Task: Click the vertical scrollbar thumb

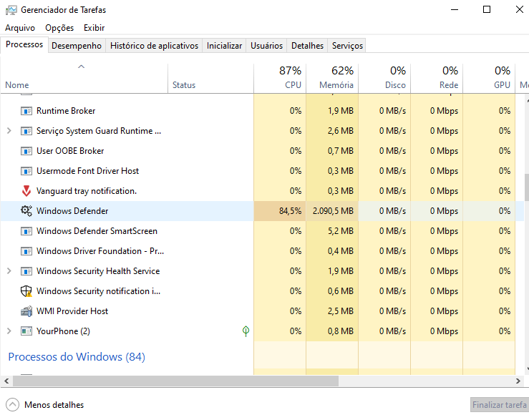Action: (527, 187)
